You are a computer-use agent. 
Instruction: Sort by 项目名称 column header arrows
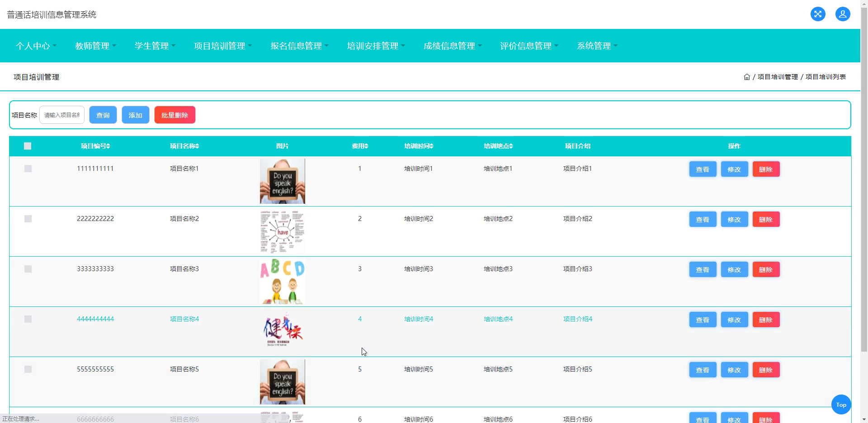pos(197,146)
